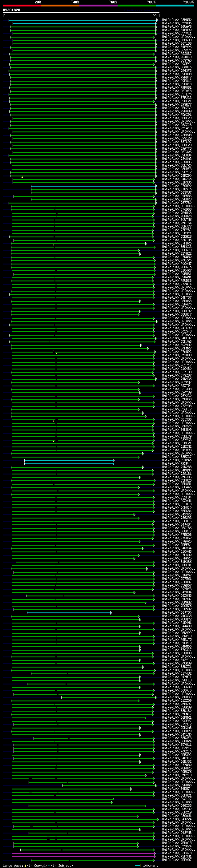Select label UniRef100_B7FDK6
The width and height of the screenshot is (197, 868).
click(x=177, y=243)
